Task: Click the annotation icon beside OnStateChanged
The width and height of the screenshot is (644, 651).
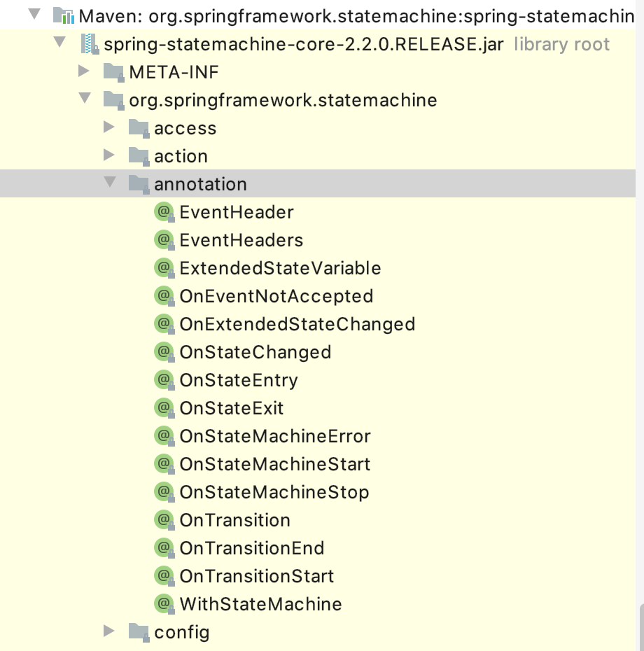Action: 164,352
